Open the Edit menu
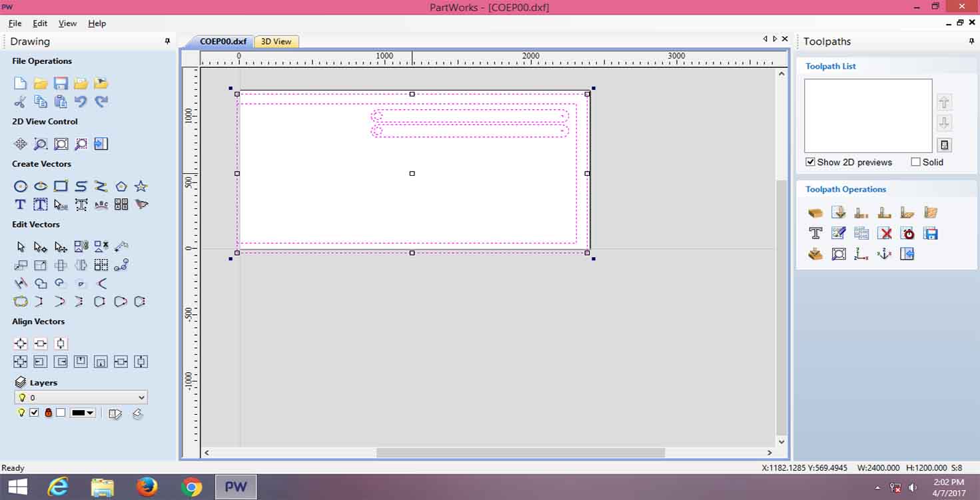This screenshot has width=980, height=500. pyautogui.click(x=40, y=23)
